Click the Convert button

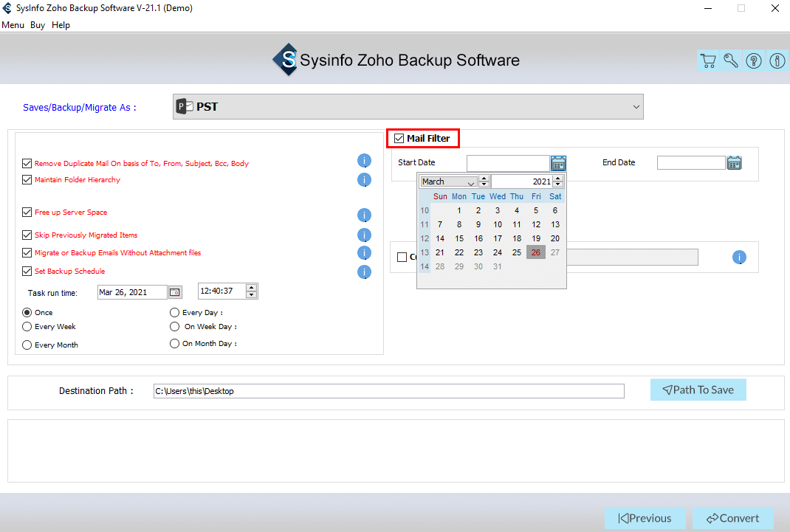click(733, 519)
